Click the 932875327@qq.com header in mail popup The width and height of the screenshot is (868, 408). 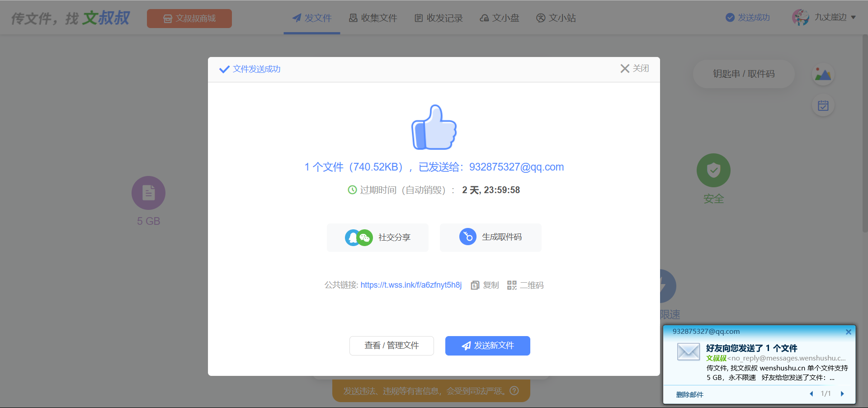pyautogui.click(x=706, y=332)
